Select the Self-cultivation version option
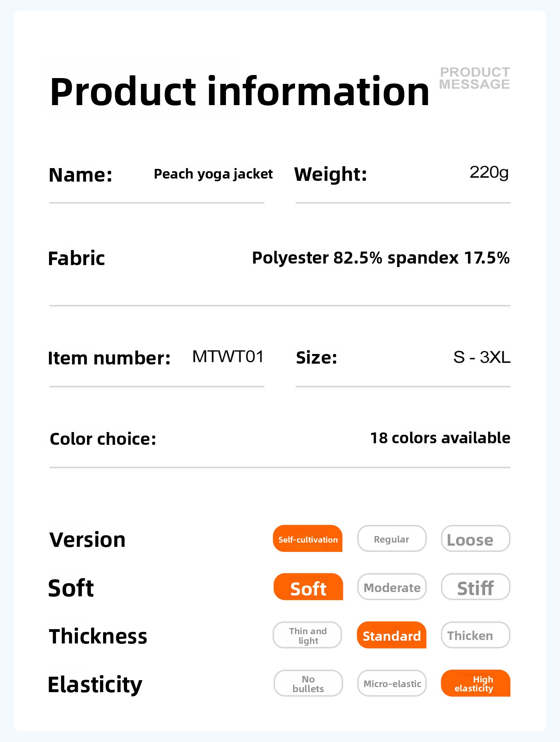The height and width of the screenshot is (742, 560). pyautogui.click(x=307, y=539)
